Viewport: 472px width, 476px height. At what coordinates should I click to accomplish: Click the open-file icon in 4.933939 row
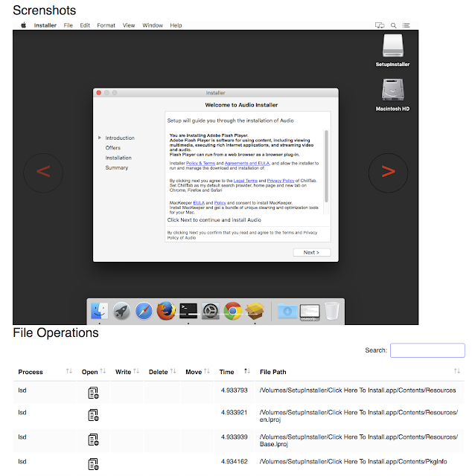point(93,440)
